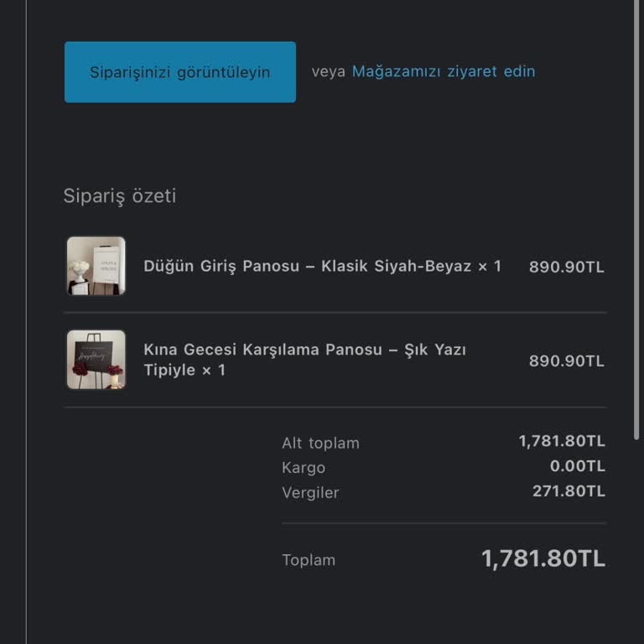Image resolution: width=644 pixels, height=644 pixels.
Task: Click the × 1 quantity of Düğün Giriş Panosu
Action: tap(490, 266)
